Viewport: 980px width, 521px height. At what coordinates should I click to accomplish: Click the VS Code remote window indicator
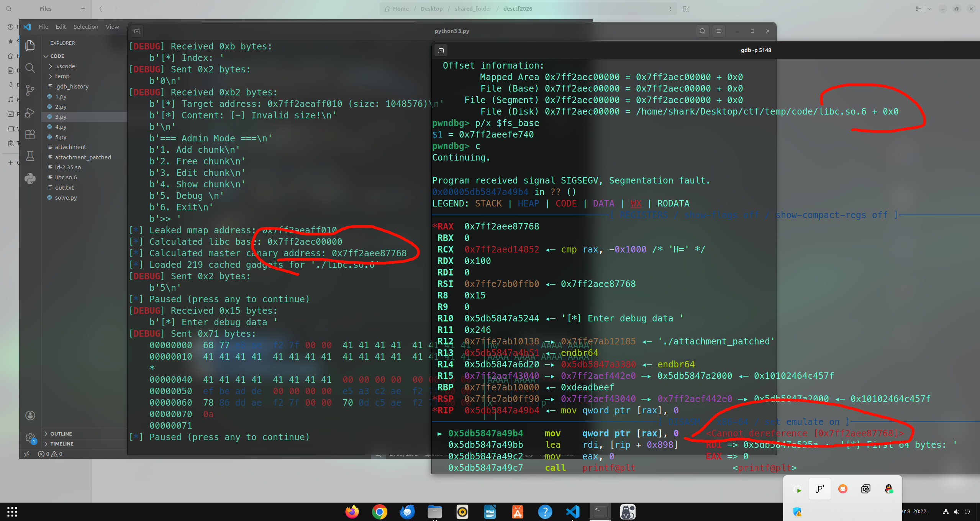(26, 454)
